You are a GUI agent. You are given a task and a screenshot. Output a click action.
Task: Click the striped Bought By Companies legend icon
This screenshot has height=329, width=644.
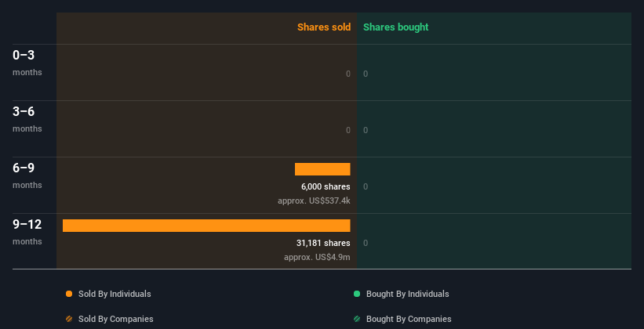(357, 319)
